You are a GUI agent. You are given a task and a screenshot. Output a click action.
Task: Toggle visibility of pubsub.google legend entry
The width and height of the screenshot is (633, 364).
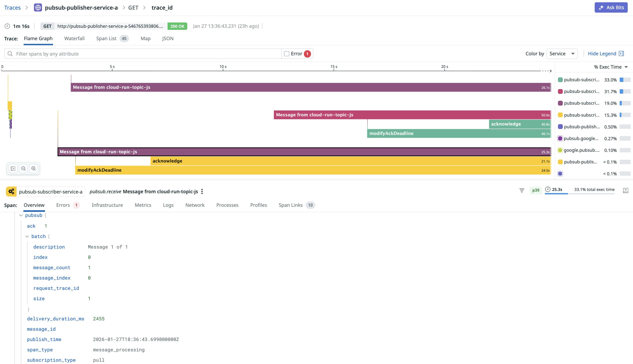pos(560,138)
